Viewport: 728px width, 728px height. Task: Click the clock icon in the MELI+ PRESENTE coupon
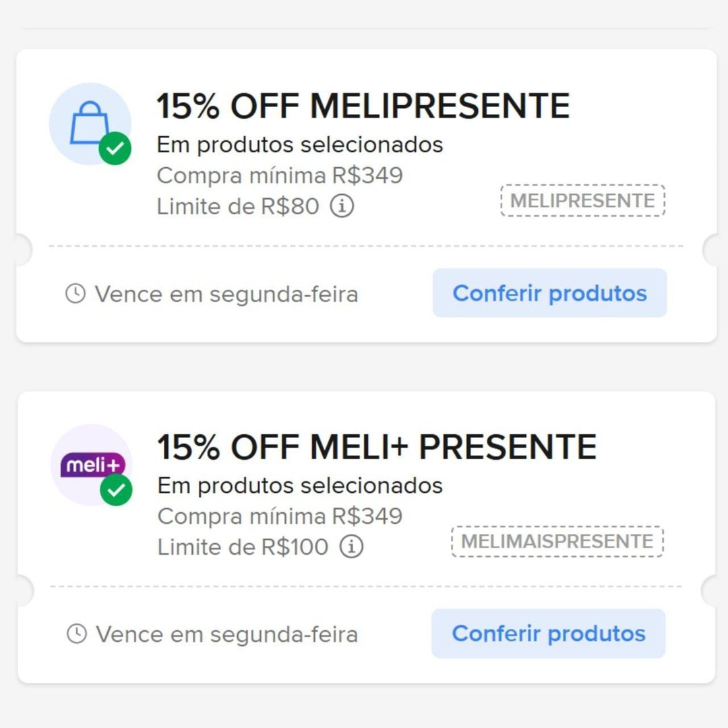coord(77,634)
